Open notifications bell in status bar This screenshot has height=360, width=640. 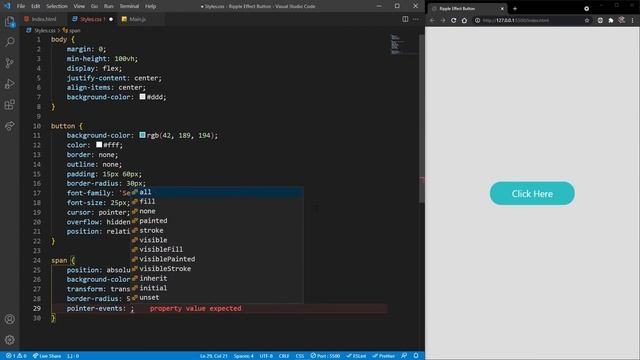tap(416, 356)
